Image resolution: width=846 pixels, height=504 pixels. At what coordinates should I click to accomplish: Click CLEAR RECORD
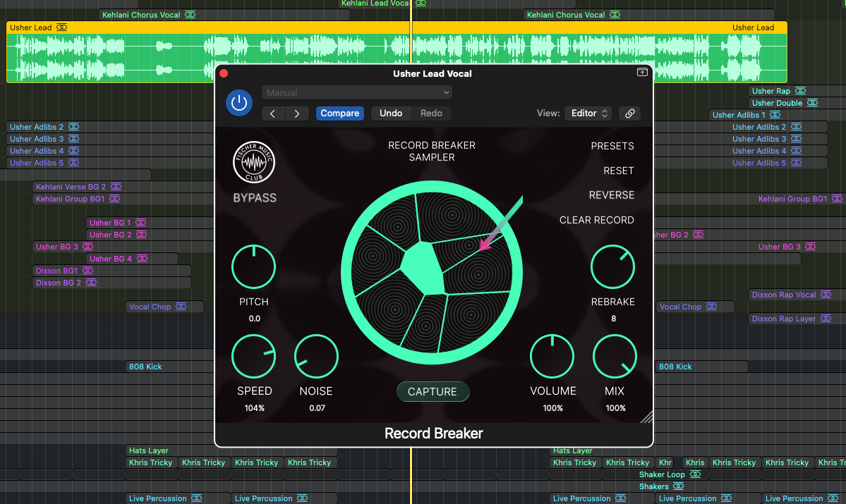(x=596, y=220)
